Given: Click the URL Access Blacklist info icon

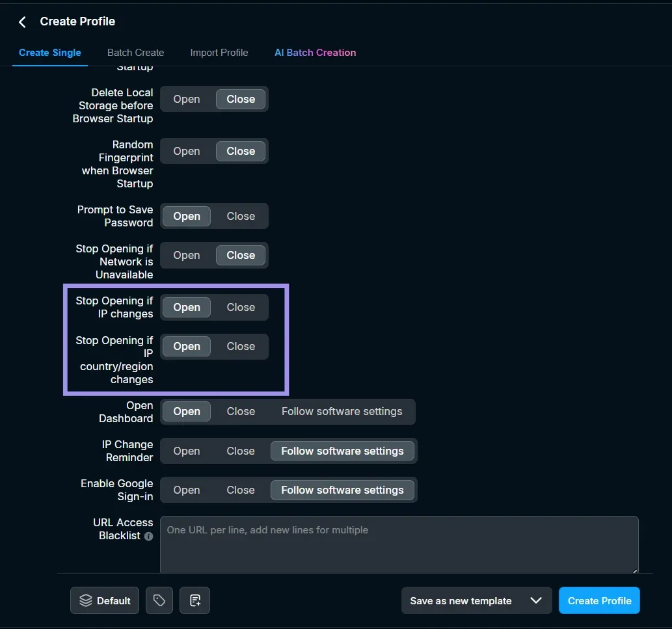Looking at the screenshot, I should coord(149,536).
